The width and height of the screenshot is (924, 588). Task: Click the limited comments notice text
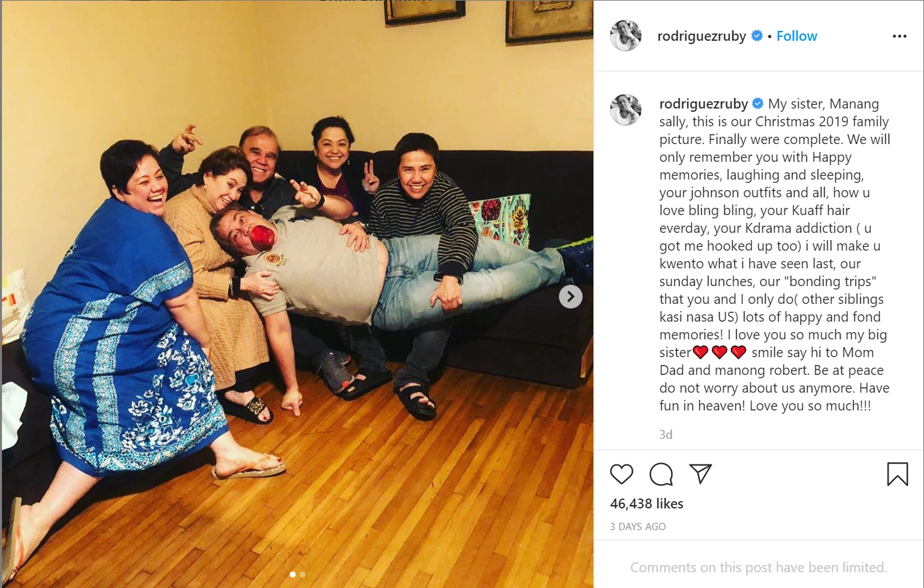click(758, 568)
